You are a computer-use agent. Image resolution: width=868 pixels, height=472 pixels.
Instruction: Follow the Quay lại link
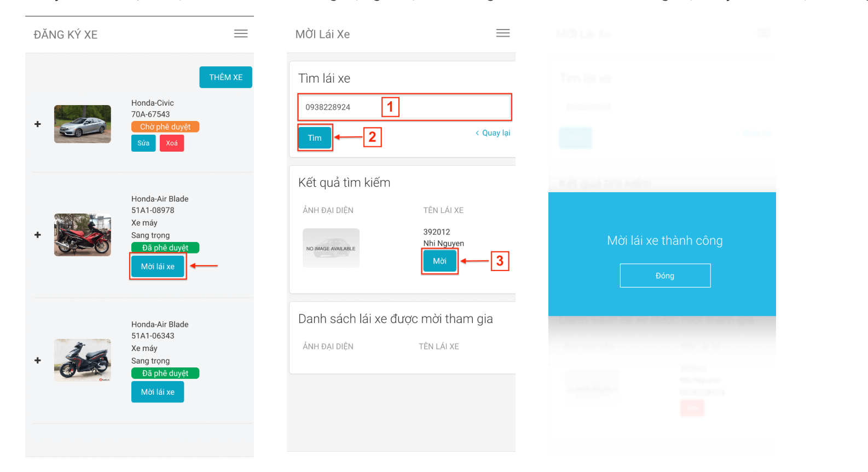click(x=493, y=133)
